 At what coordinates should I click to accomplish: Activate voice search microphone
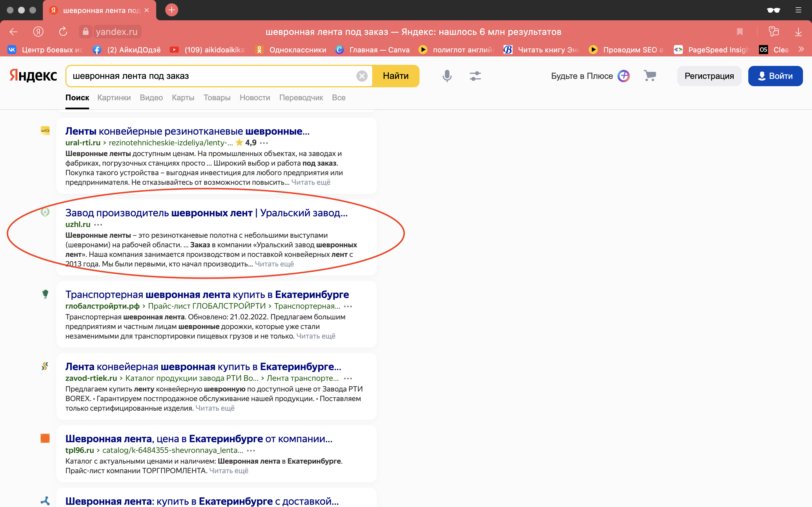tap(447, 76)
